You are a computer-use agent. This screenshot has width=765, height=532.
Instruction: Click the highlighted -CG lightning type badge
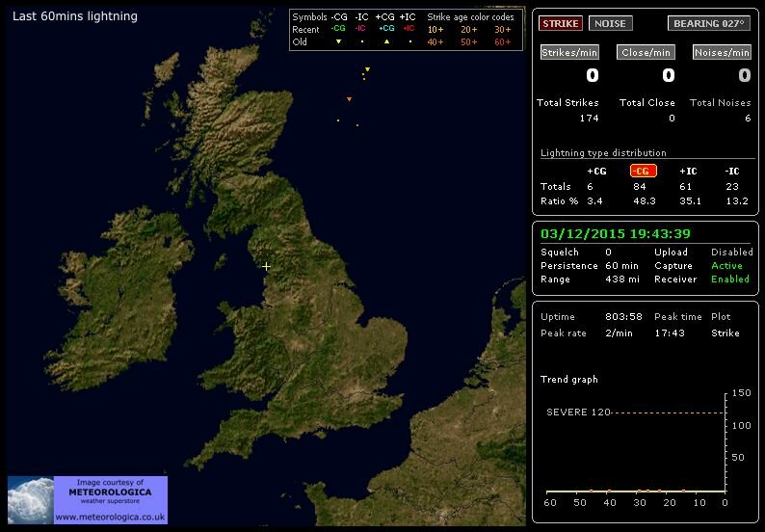[643, 171]
